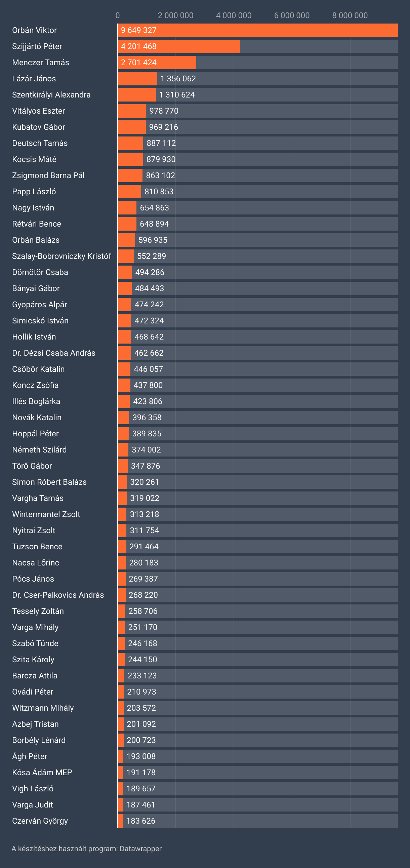Select the Varga Judit row label
Screen dimensions: 410x868
click(x=33, y=805)
